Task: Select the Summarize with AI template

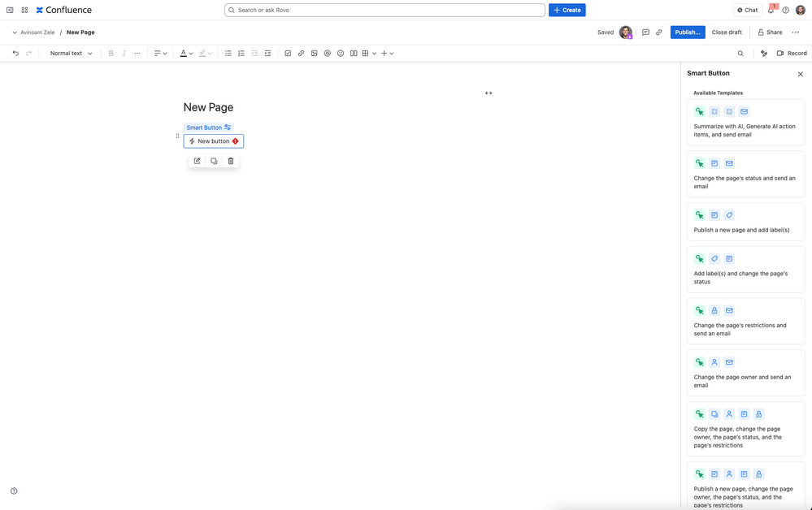Action: 745,122
